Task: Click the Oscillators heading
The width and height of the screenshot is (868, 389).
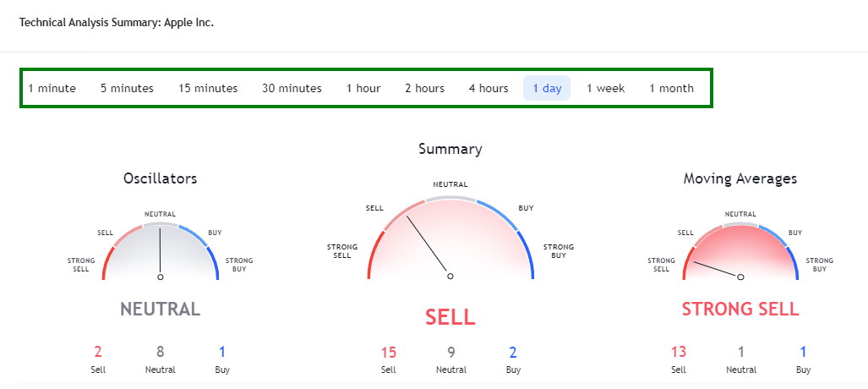Action: click(161, 178)
